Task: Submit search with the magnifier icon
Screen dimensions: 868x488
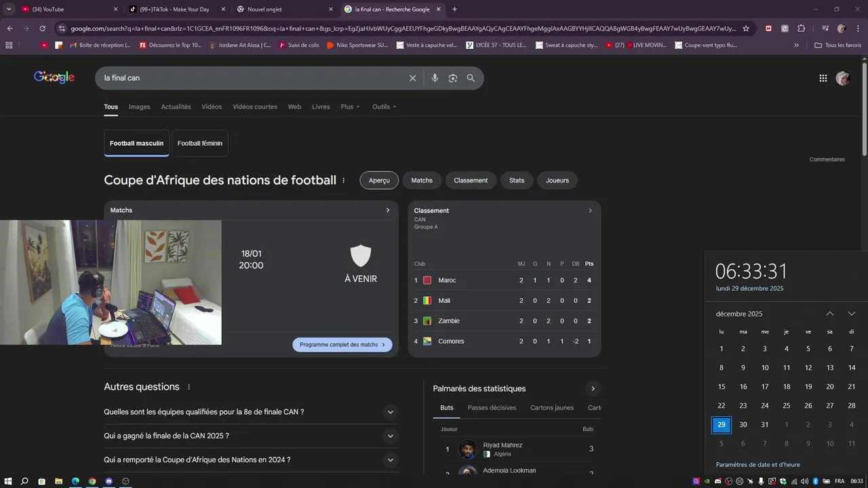Action: (x=471, y=78)
